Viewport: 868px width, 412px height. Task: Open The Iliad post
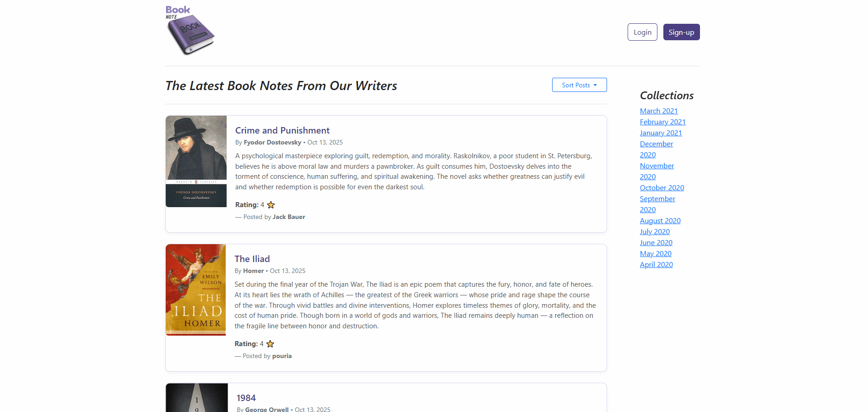pos(252,259)
